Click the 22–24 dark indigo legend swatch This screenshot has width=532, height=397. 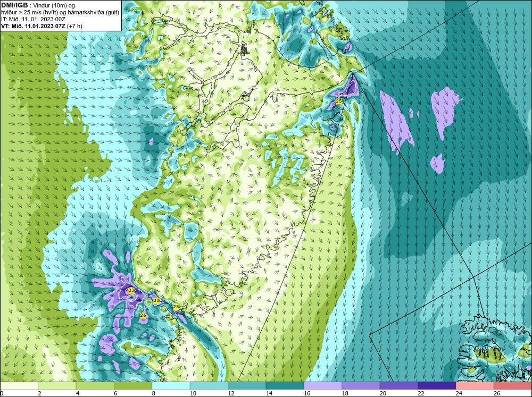click(x=437, y=386)
